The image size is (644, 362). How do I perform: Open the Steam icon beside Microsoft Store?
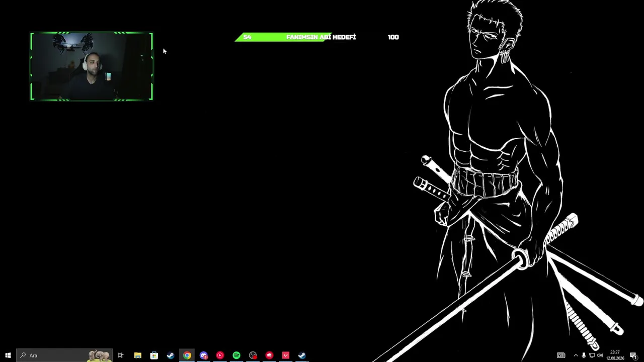[x=171, y=355]
